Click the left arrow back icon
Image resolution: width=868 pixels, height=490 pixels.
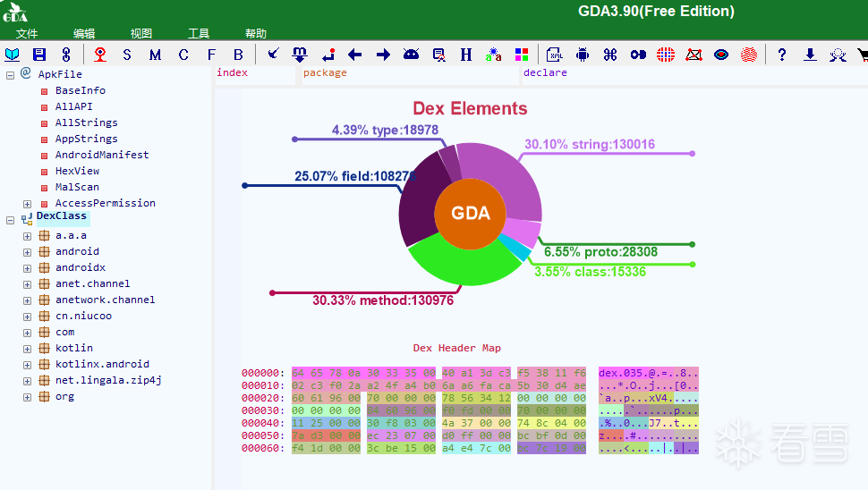pyautogui.click(x=355, y=55)
